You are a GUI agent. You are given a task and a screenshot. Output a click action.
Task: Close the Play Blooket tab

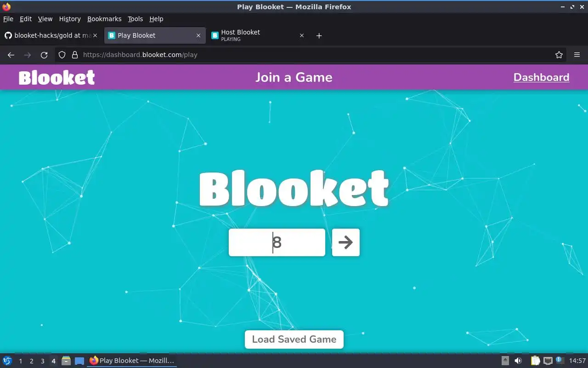point(198,35)
